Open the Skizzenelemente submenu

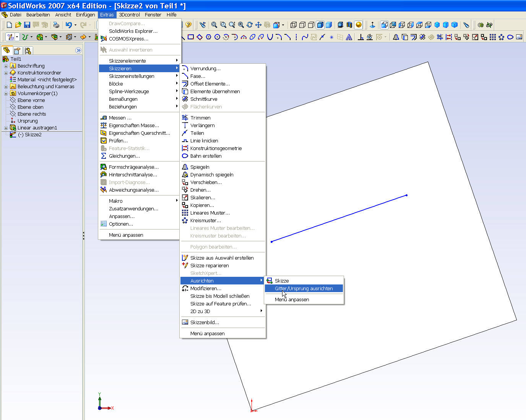[x=139, y=61]
